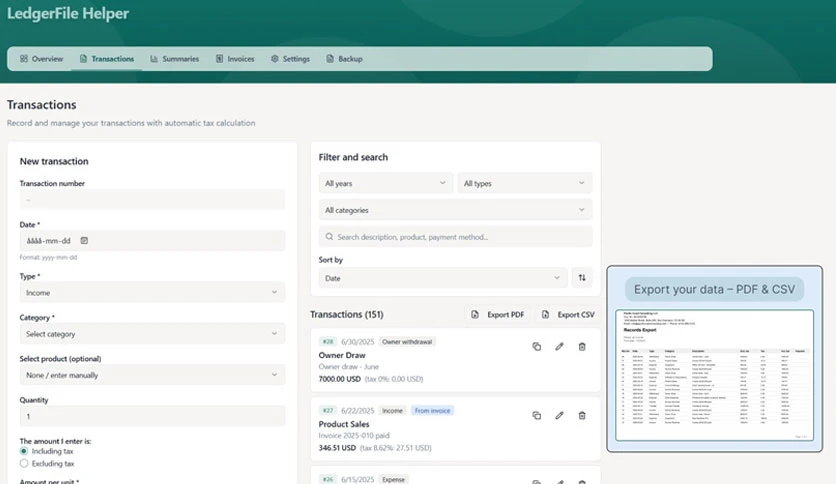Open the Summaries tab
This screenshot has height=484, width=836.
coord(174,59)
